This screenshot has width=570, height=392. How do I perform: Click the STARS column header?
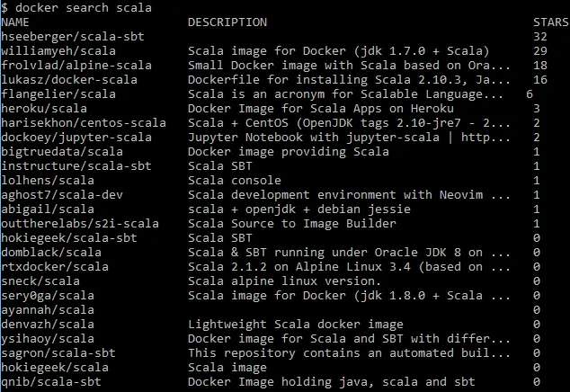[x=551, y=22]
